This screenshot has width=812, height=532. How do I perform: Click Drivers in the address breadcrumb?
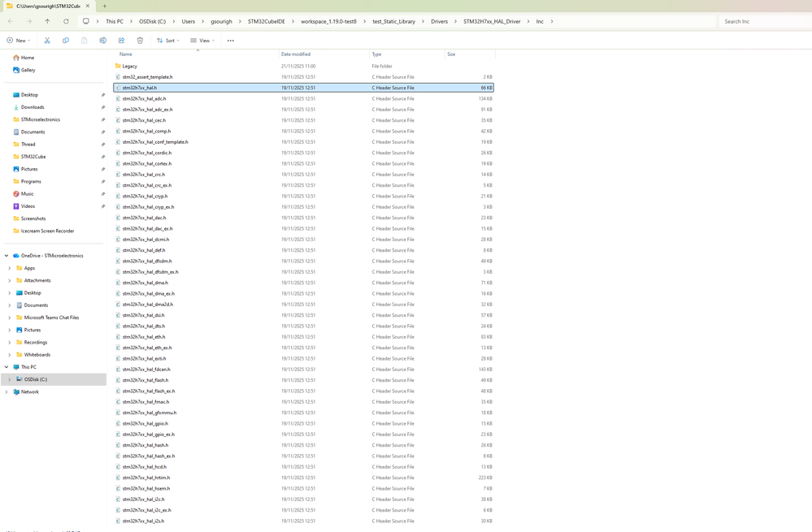coord(439,21)
